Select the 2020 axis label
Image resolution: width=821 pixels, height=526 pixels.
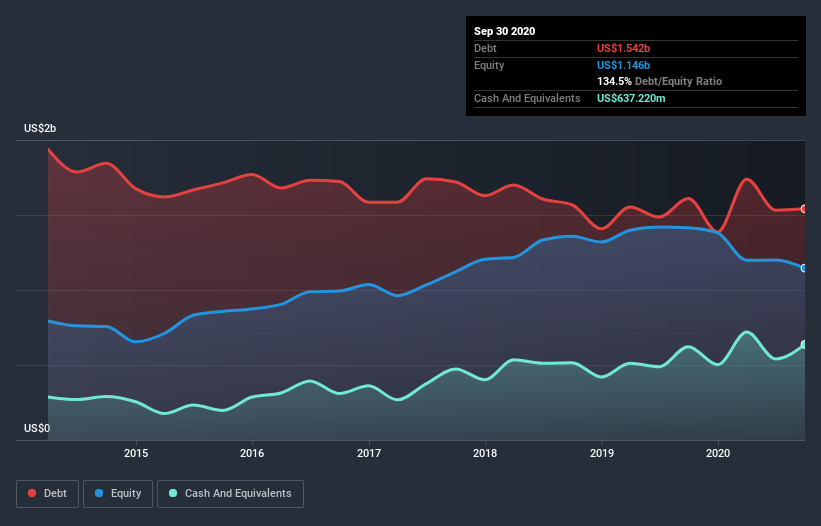[x=718, y=453]
